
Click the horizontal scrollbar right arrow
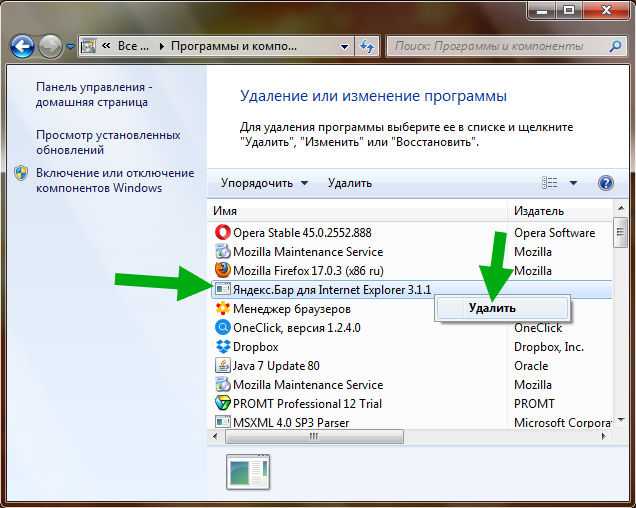(x=604, y=437)
